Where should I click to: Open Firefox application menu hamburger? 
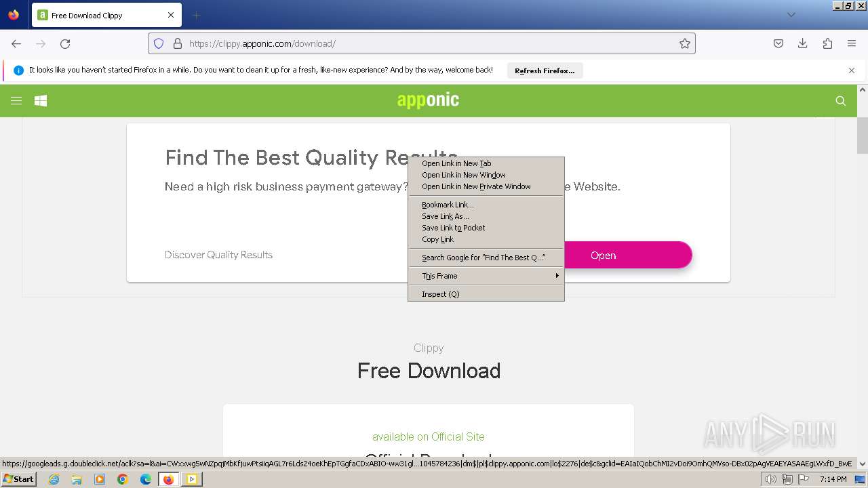coord(852,43)
